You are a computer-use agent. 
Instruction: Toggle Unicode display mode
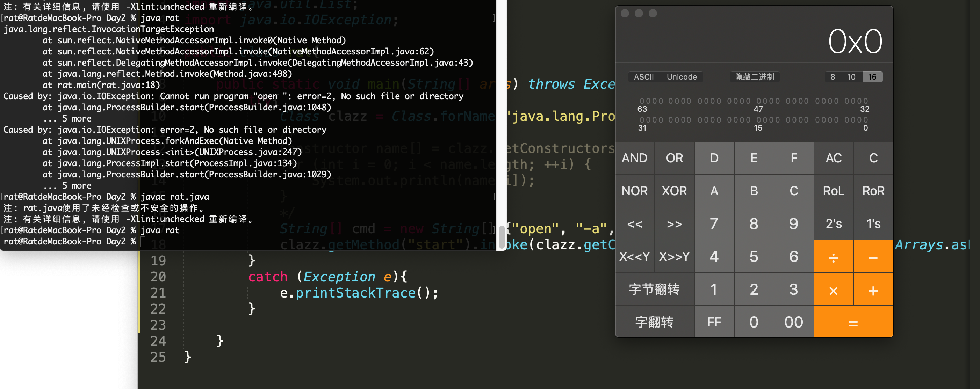tap(682, 77)
